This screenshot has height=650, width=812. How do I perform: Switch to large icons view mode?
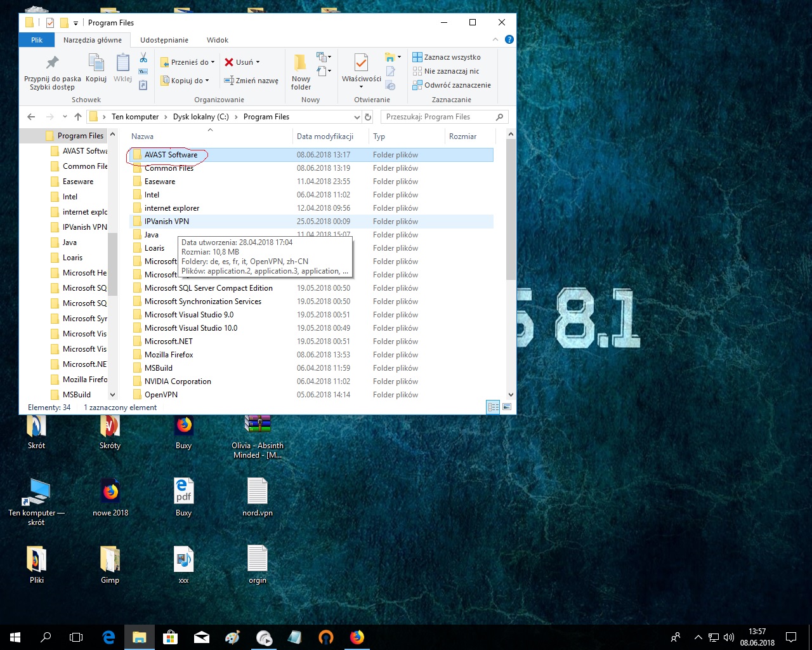click(x=507, y=407)
